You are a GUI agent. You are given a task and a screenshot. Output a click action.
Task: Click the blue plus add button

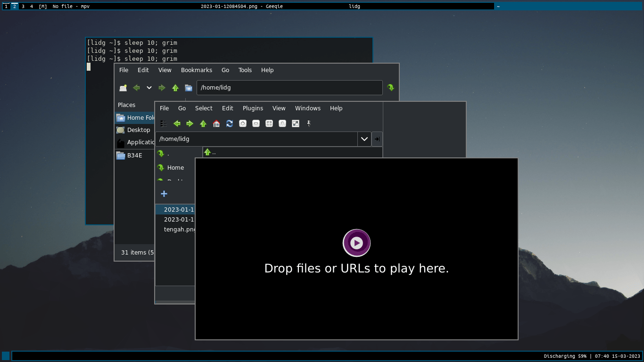click(x=164, y=194)
